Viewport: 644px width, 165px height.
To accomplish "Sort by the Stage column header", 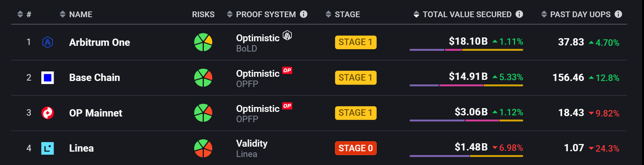I will click(x=343, y=15).
